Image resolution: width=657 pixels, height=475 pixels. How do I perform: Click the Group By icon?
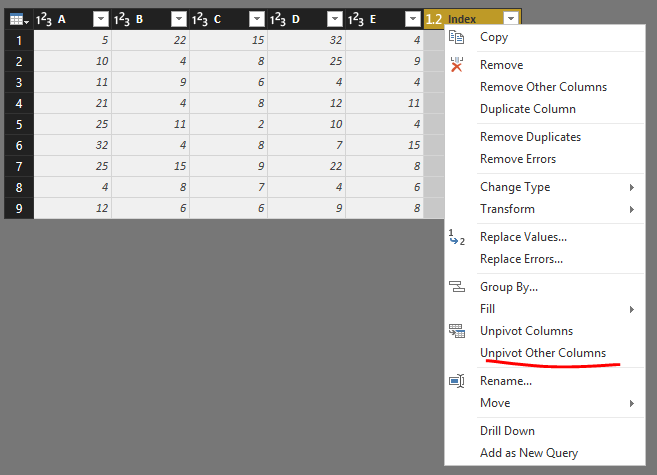point(457,287)
